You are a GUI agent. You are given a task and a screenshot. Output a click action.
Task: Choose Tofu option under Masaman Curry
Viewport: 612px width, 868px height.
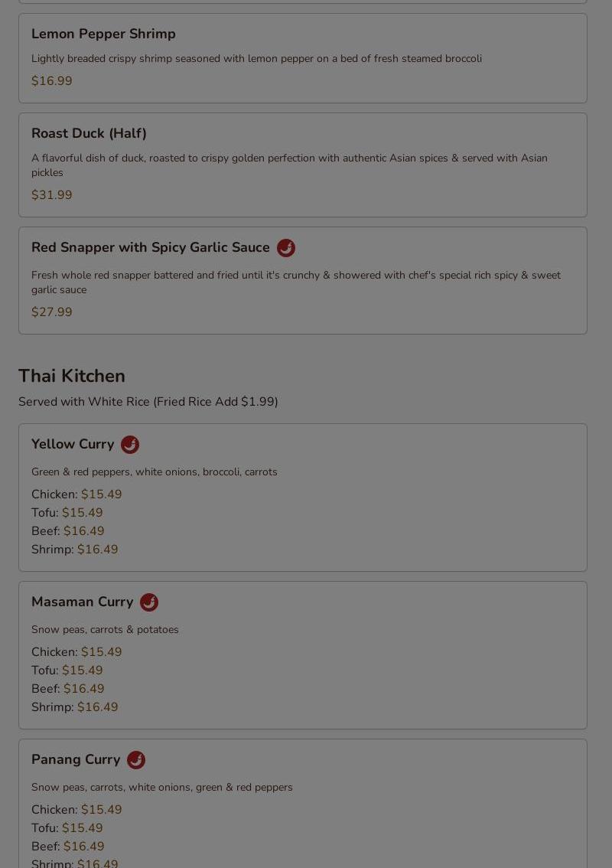[67, 671]
